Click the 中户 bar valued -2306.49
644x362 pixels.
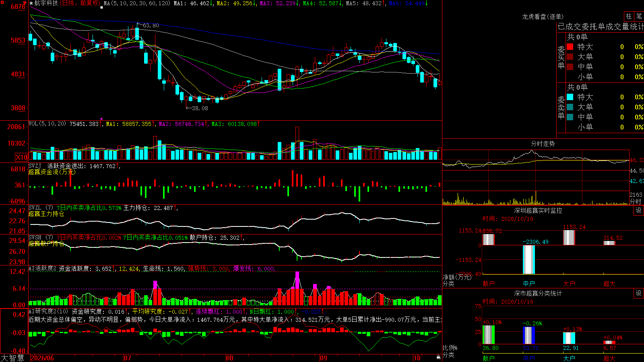click(529, 259)
